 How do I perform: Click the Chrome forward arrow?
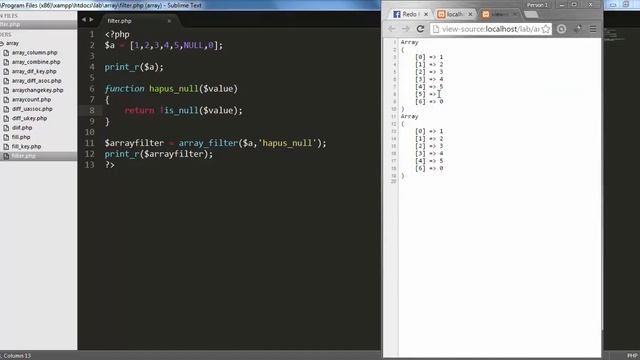(405, 29)
